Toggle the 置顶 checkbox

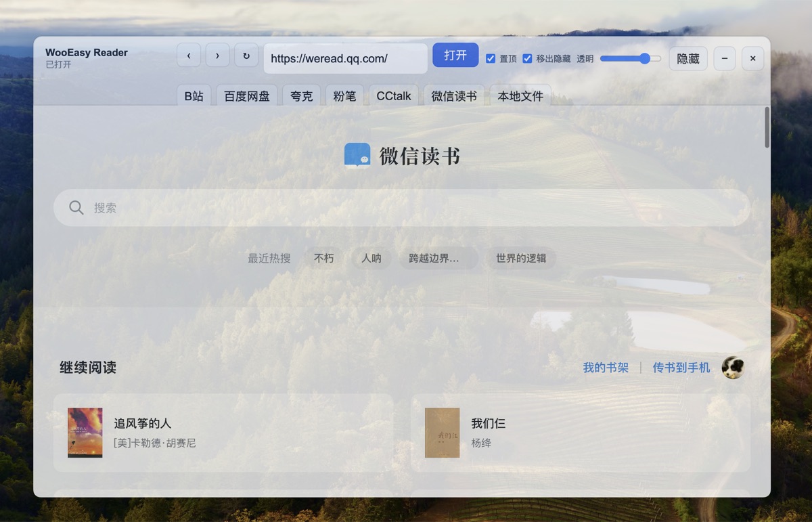491,59
